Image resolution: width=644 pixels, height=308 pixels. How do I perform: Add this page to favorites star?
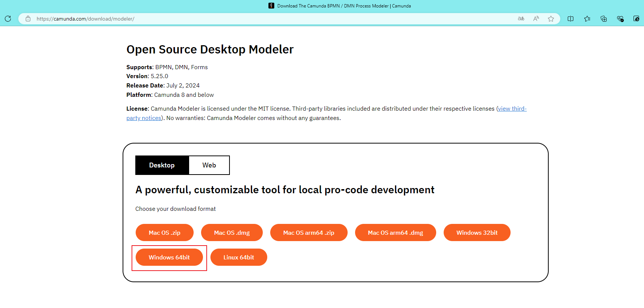point(551,19)
